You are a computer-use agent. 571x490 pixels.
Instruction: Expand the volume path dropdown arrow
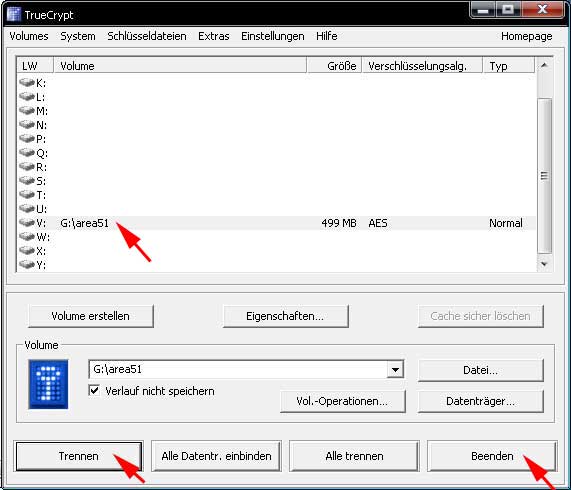coord(395,370)
